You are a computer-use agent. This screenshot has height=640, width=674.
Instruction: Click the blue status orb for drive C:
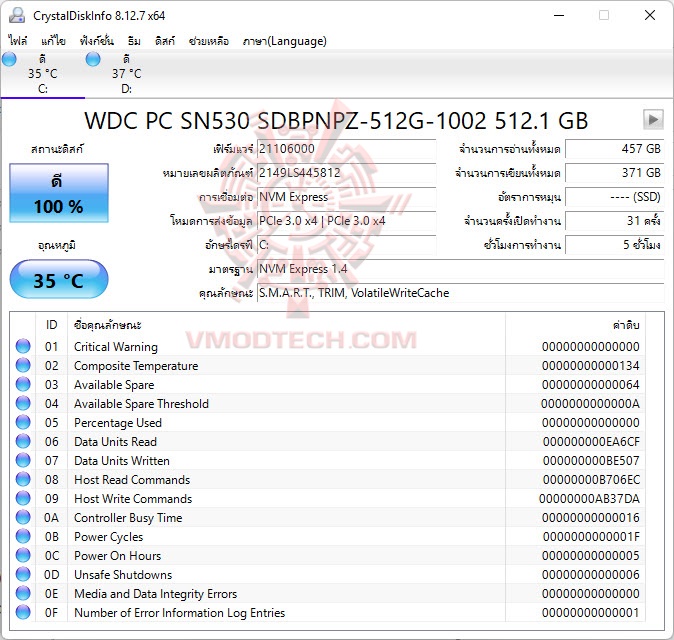pos(9,59)
